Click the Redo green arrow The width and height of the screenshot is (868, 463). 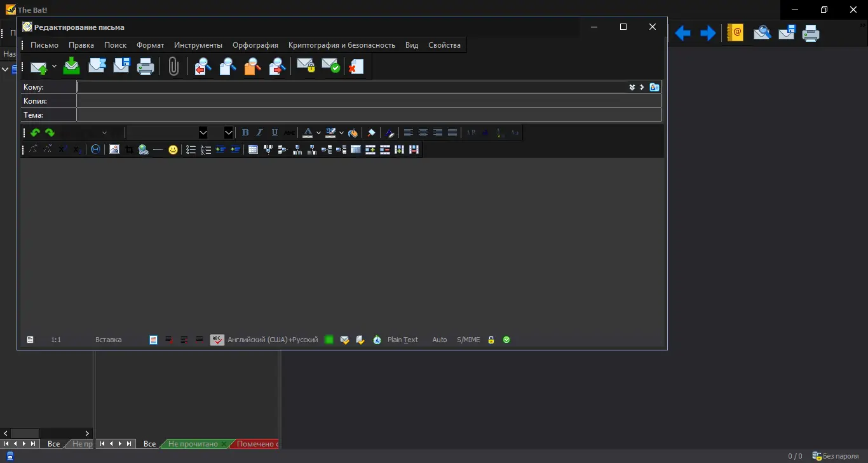pyautogui.click(x=50, y=133)
